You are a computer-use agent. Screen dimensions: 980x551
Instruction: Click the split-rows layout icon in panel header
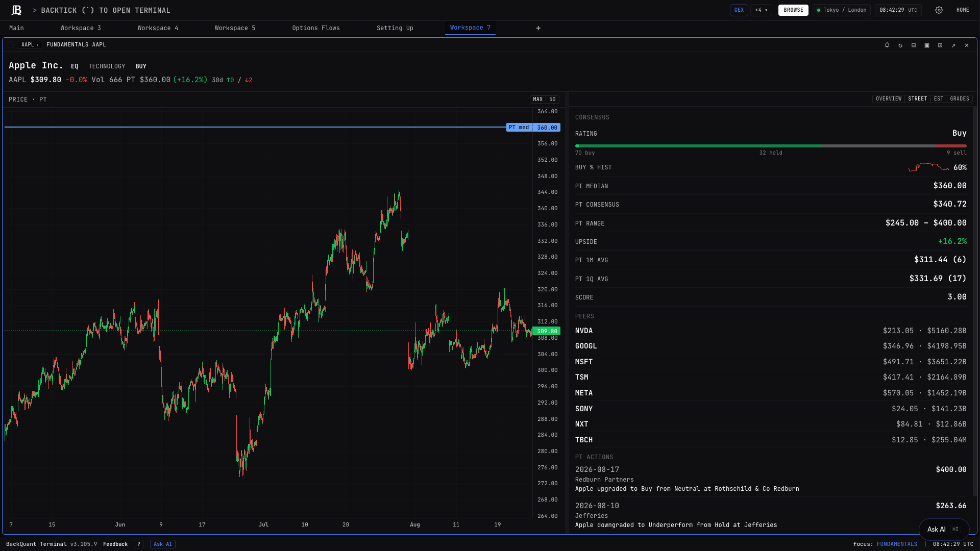(914, 45)
